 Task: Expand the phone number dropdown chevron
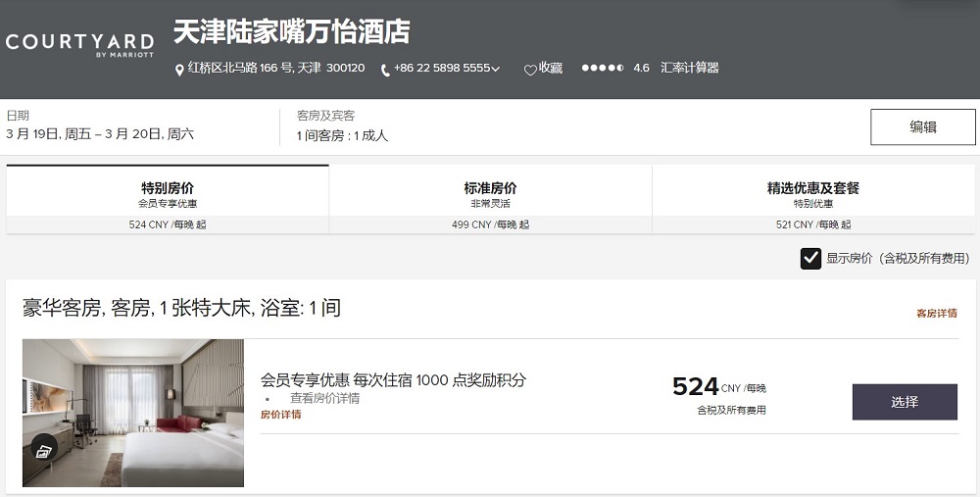[496, 69]
